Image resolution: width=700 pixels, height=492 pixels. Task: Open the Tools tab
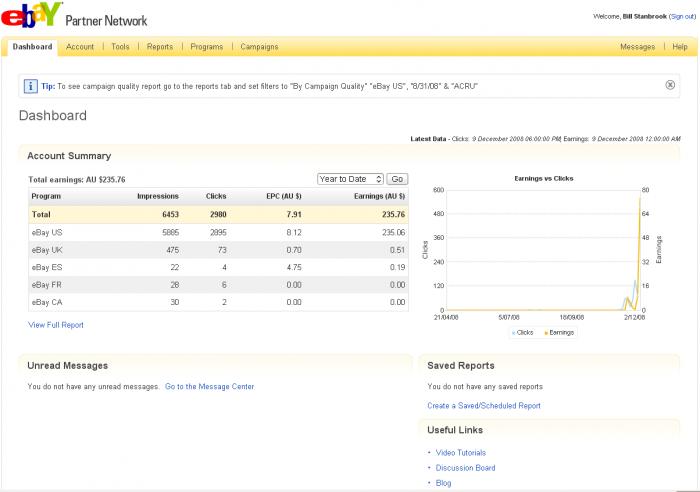(x=120, y=47)
